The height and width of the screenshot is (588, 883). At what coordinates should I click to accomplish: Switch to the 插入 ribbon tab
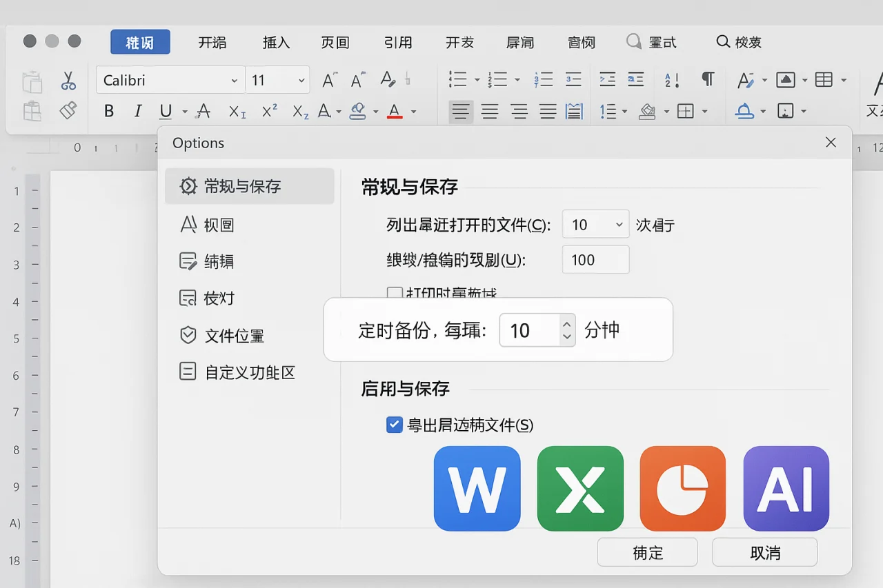click(276, 42)
